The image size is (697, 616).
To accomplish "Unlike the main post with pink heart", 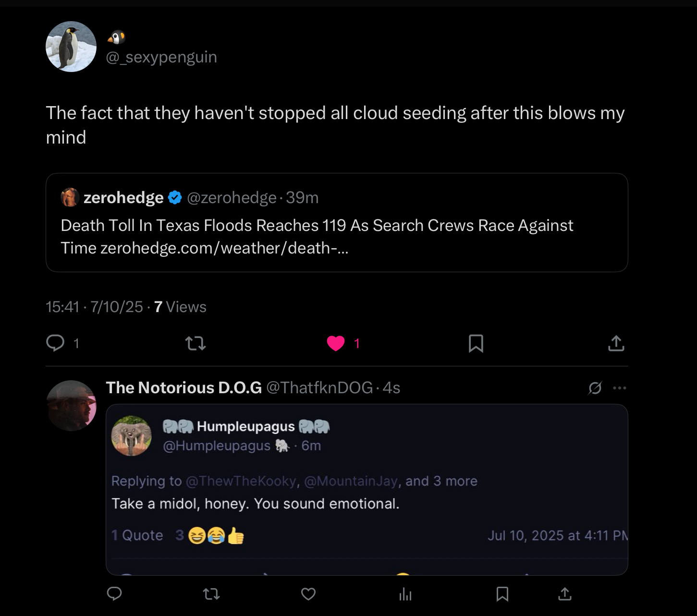I will pyautogui.click(x=336, y=343).
